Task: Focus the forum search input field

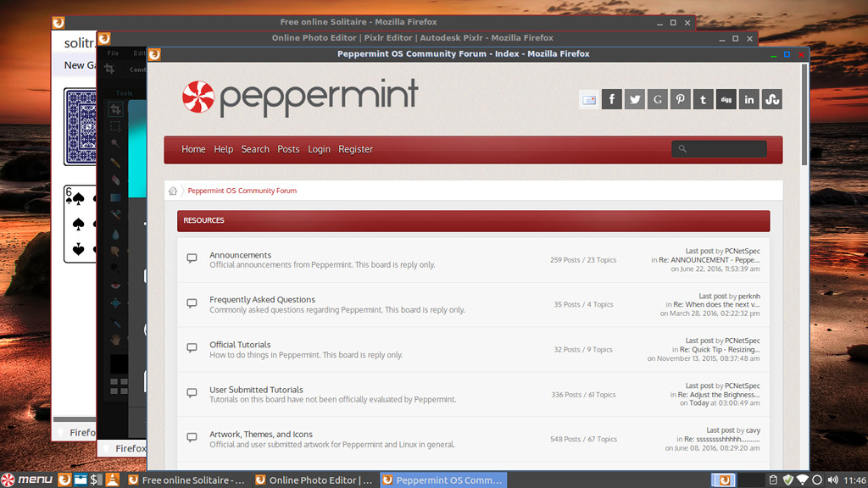Action: tap(719, 149)
